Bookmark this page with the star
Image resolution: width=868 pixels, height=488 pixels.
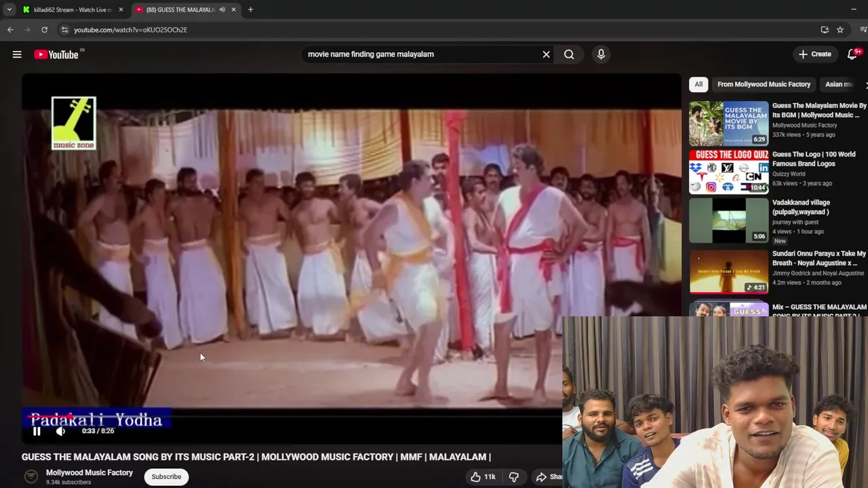click(840, 30)
